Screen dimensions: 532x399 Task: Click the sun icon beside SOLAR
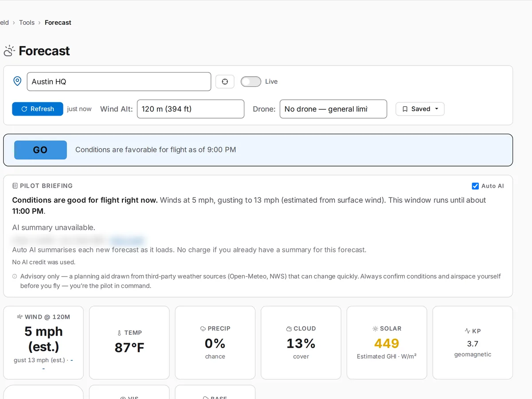click(x=375, y=329)
